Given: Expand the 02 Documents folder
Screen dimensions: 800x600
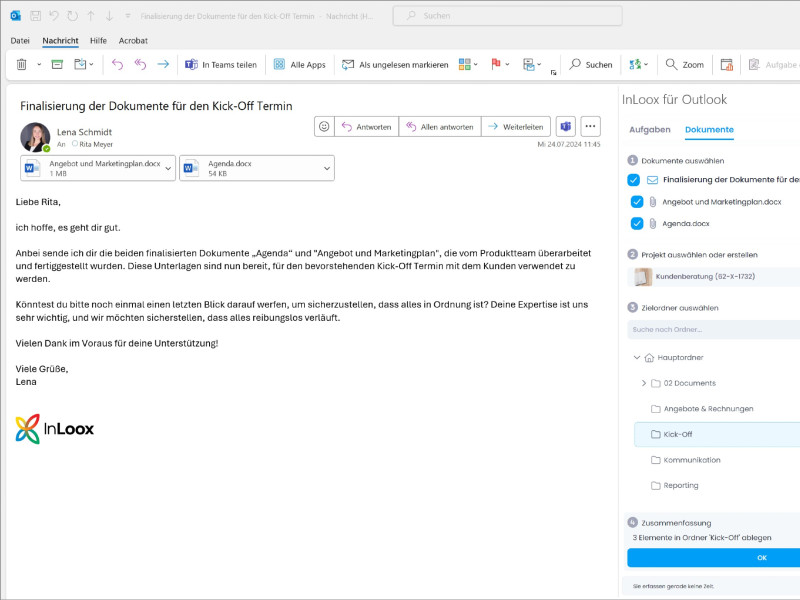Looking at the screenshot, I should pyautogui.click(x=643, y=383).
